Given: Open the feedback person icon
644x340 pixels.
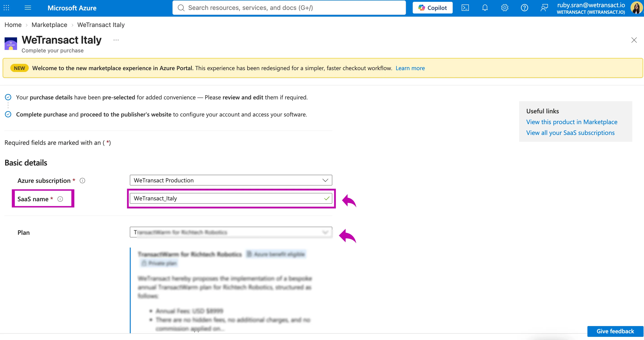Looking at the screenshot, I should 544,8.
